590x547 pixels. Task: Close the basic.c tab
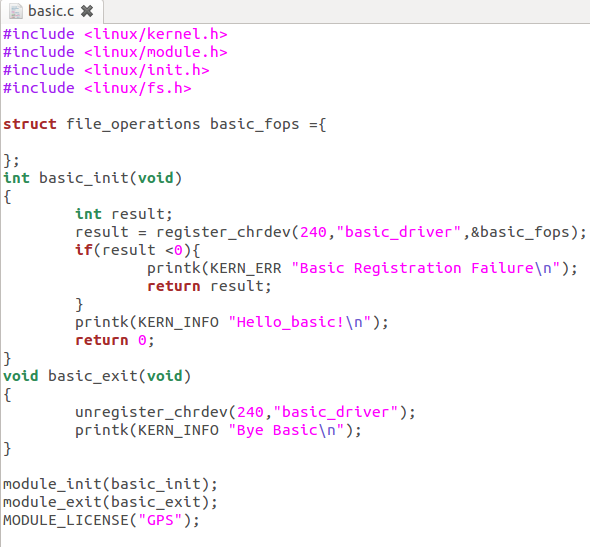point(87,11)
